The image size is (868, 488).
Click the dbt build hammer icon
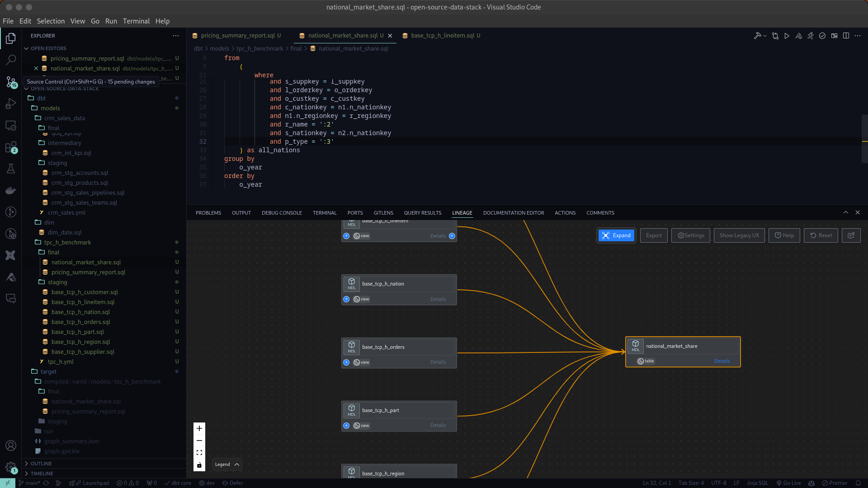click(757, 36)
